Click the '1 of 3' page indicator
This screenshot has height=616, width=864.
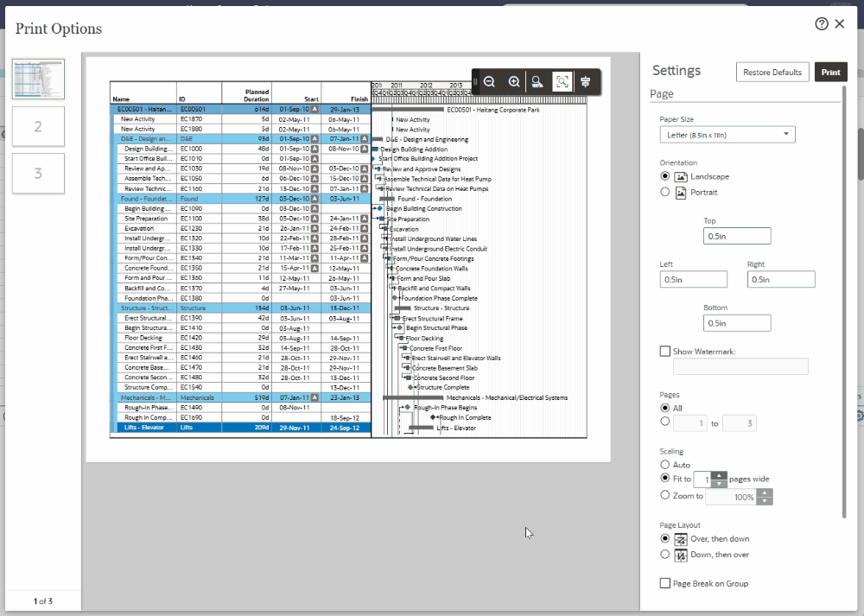coord(43,601)
